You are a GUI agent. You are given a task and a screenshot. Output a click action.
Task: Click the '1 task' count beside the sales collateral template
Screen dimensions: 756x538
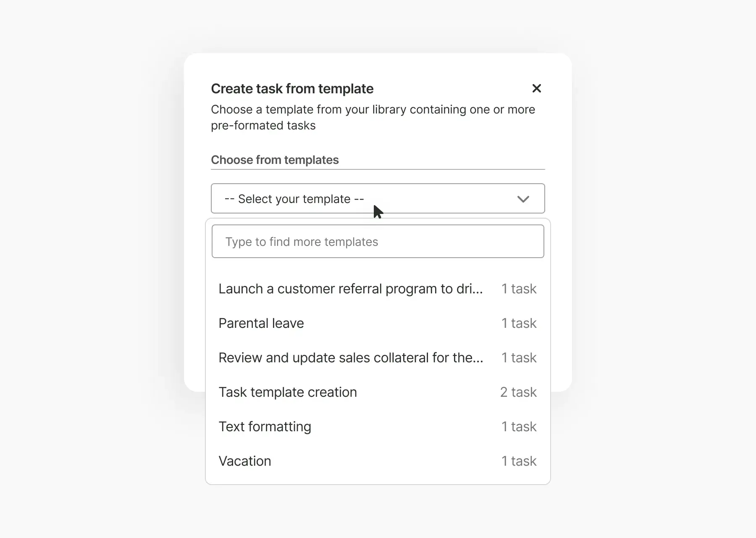pyautogui.click(x=519, y=358)
